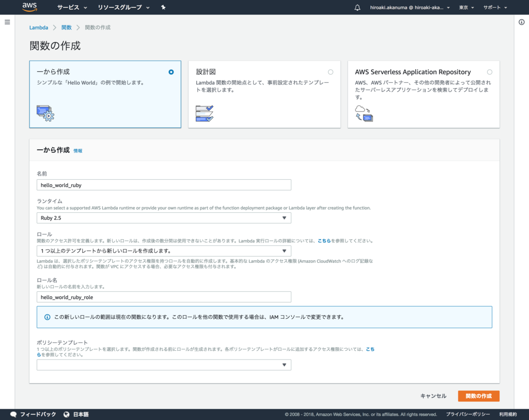
Task: Click the 関数の作成 breadcrumb text
Action: pos(98,27)
